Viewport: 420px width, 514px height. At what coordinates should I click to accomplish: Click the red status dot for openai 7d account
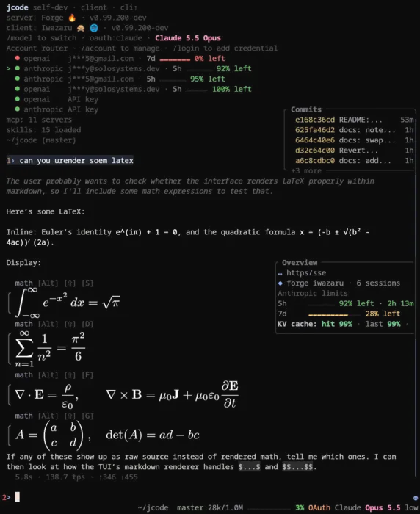[x=17, y=58]
